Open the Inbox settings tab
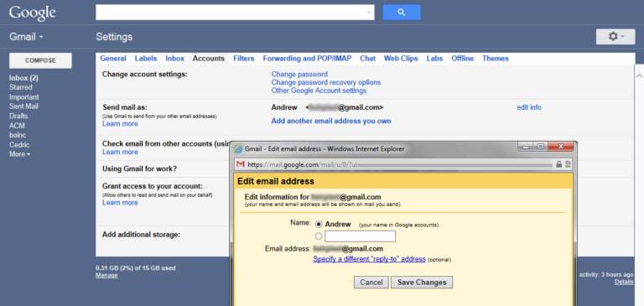This screenshot has width=644, height=306. coord(175,59)
